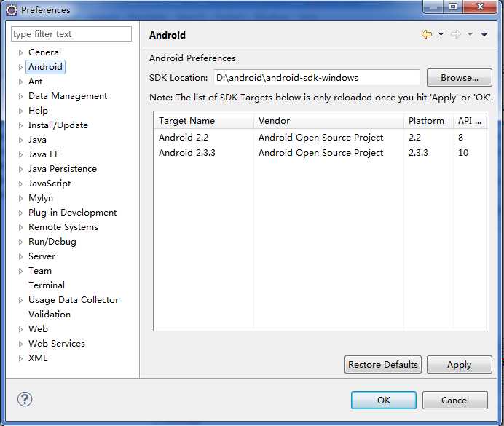Select Plug-in Development category
The width and height of the screenshot is (504, 426).
tap(73, 213)
